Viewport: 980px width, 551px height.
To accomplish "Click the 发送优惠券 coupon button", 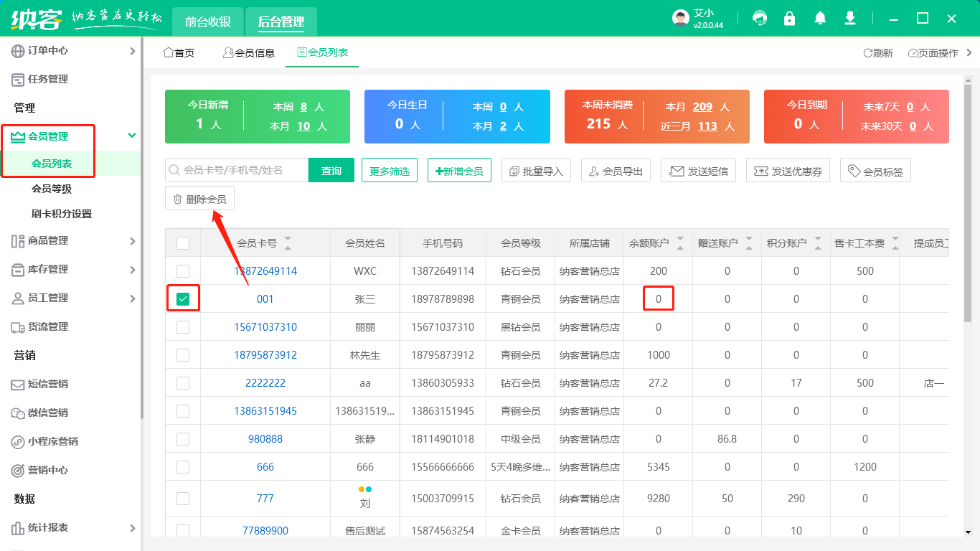I will (x=788, y=171).
